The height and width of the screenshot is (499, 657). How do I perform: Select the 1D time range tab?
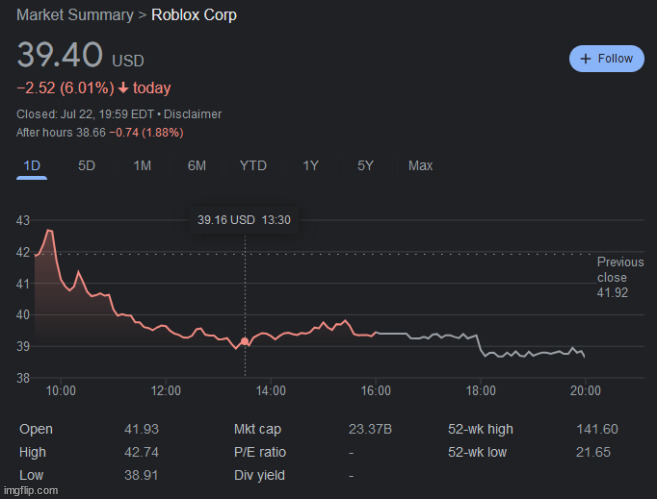pyautogui.click(x=32, y=166)
